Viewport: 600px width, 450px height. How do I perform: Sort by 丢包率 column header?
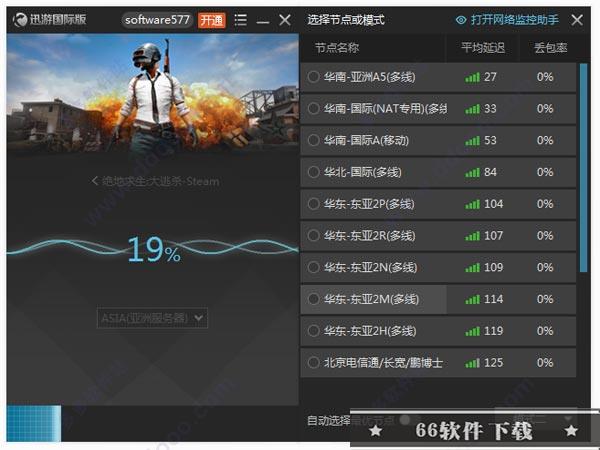[x=551, y=48]
